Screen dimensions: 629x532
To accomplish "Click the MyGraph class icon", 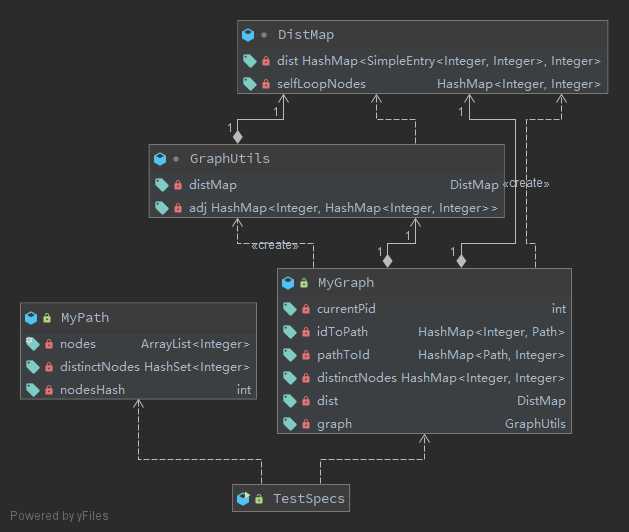I will pyautogui.click(x=288, y=283).
